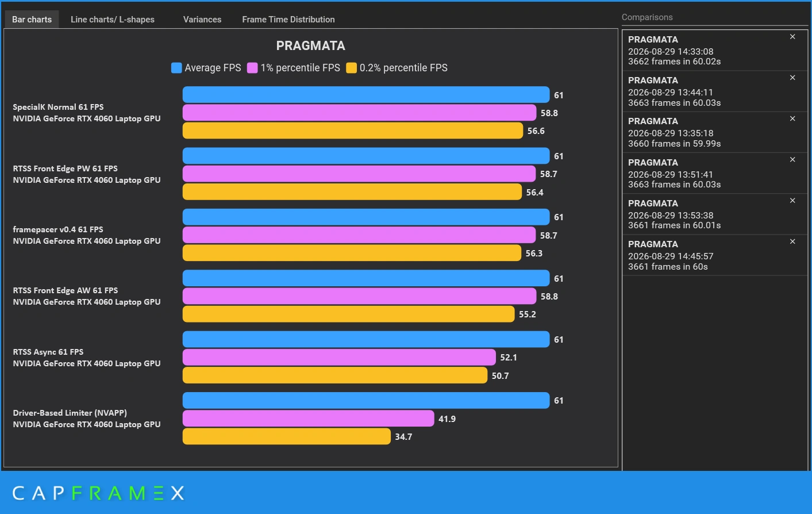Click the 41.9 value label
Viewport: 812px width, 514px height.
[447, 419]
